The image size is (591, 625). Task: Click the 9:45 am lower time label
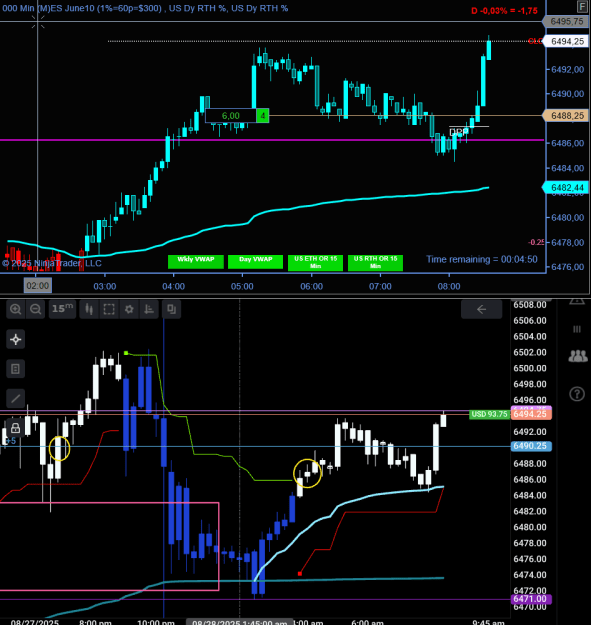pyautogui.click(x=488, y=622)
